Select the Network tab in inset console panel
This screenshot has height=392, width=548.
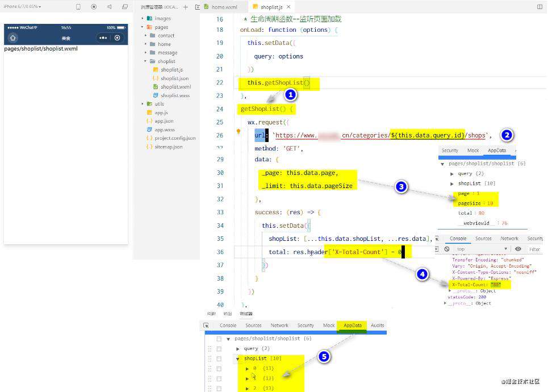(x=509, y=239)
